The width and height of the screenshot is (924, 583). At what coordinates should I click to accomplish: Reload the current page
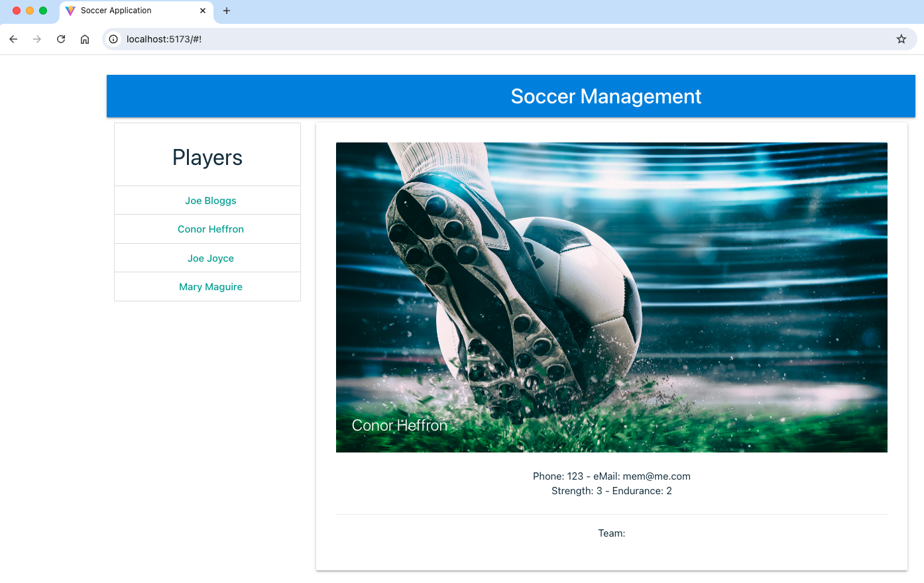[61, 39]
